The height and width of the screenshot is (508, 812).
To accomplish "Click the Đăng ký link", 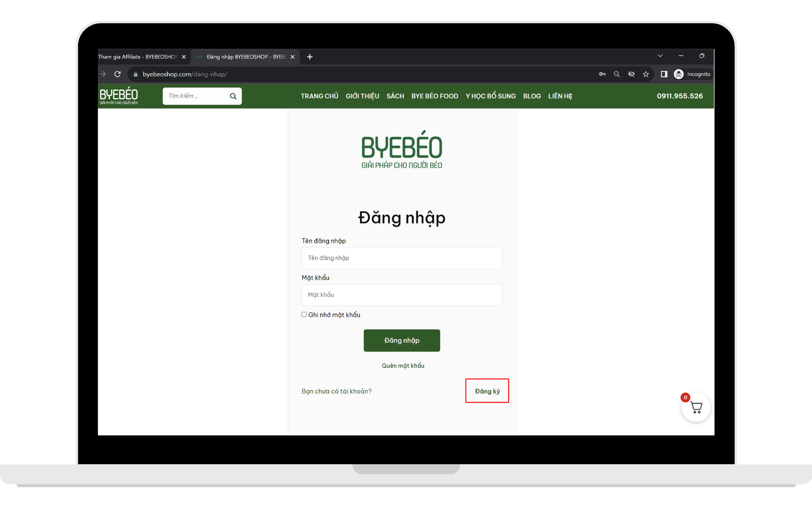I will (487, 391).
